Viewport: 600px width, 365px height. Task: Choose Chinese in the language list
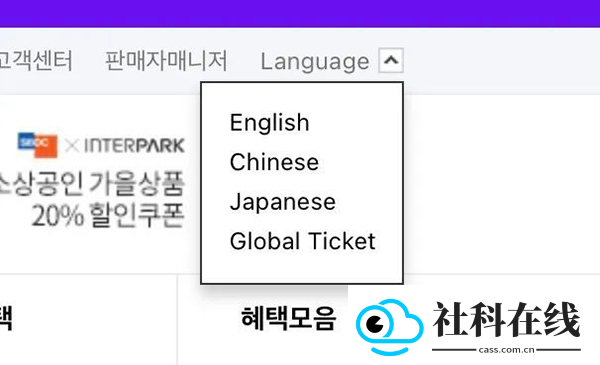point(274,162)
